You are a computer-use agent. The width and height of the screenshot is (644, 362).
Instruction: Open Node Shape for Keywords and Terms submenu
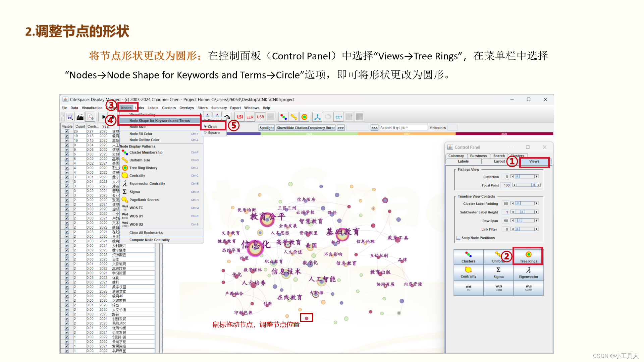[x=160, y=121]
